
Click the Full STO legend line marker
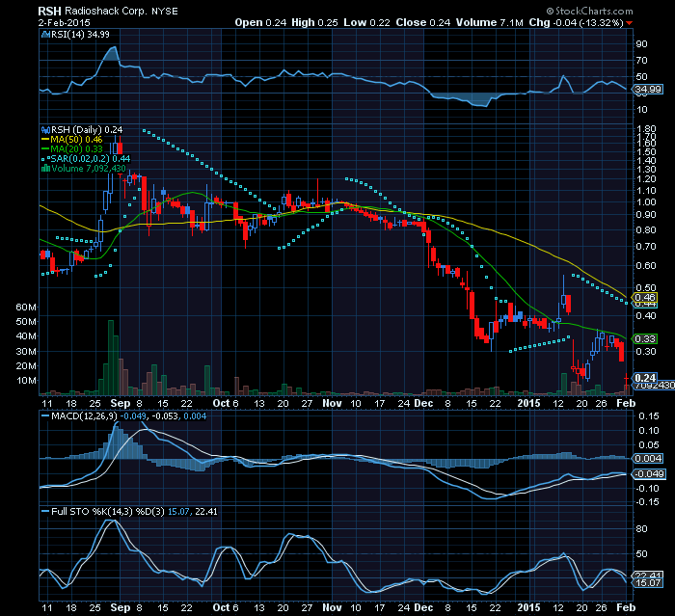pos(45,511)
